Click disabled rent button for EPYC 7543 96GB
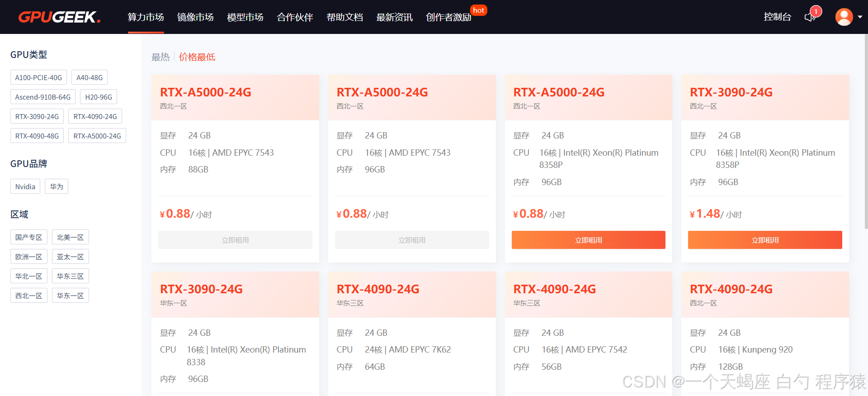The width and height of the screenshot is (868, 396). pyautogui.click(x=412, y=240)
